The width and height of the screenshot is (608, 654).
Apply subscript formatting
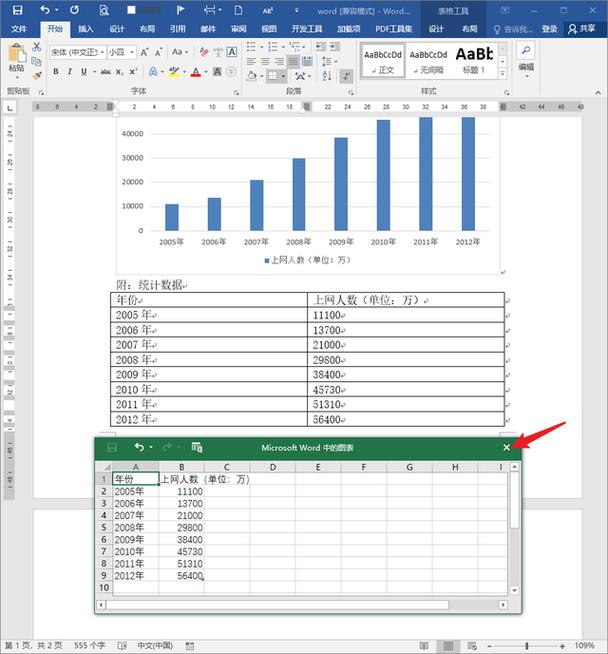point(119,72)
